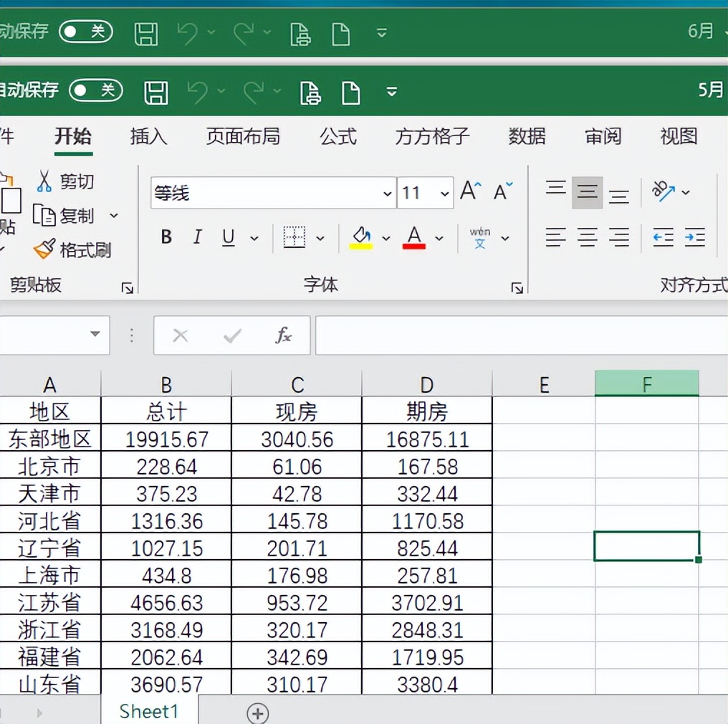Align text left
Screen dimensions: 728x724
(556, 237)
